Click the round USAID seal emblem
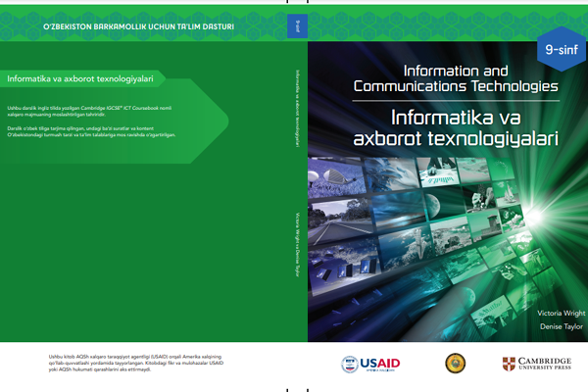Image resolution: width=588 pixels, height=392 pixels. 350,364
